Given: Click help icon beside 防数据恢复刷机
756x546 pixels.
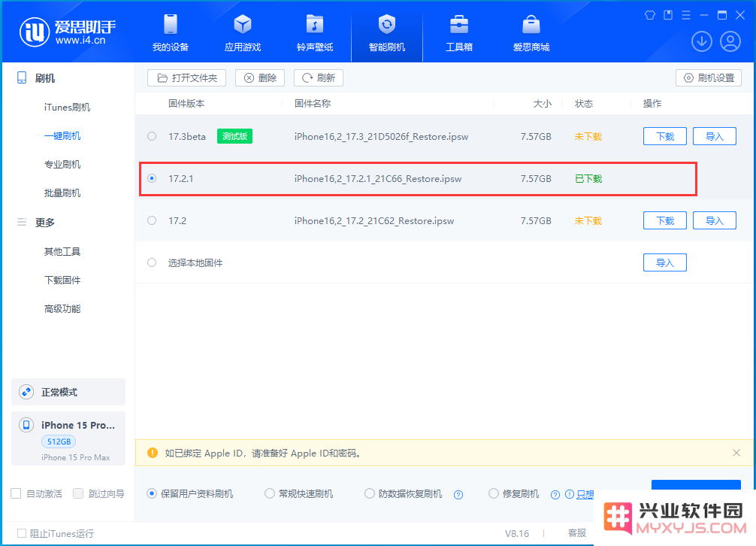Looking at the screenshot, I should [458, 495].
